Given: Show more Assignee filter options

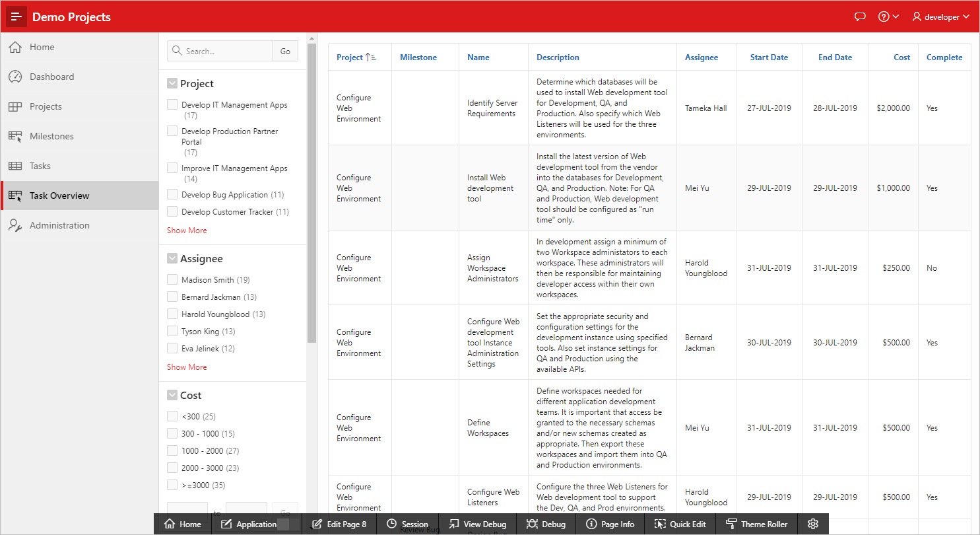Looking at the screenshot, I should [x=187, y=367].
